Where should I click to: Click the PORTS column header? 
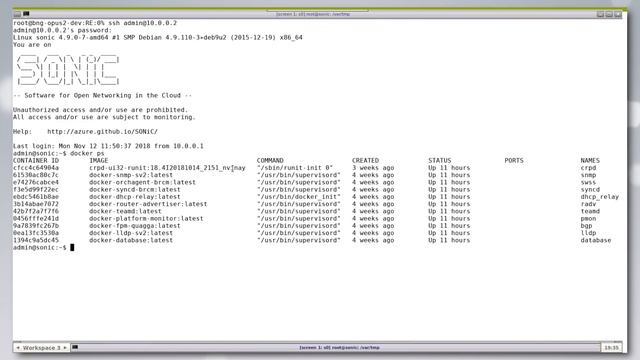tap(514, 160)
